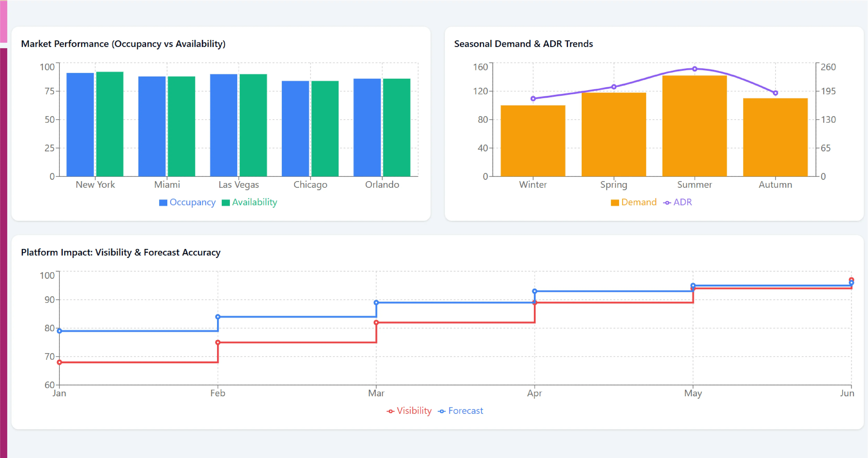Select the Winter ADR data point
868x458 pixels.
533,98
